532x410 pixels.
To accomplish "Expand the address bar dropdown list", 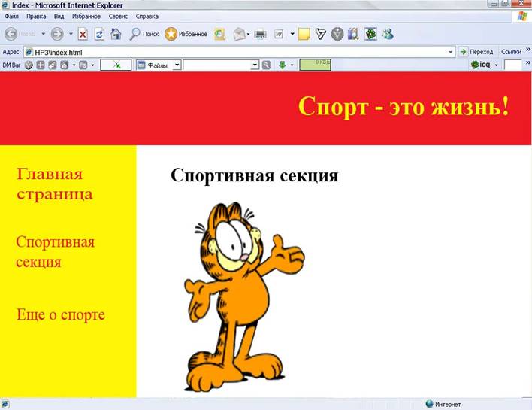I will coord(450,53).
